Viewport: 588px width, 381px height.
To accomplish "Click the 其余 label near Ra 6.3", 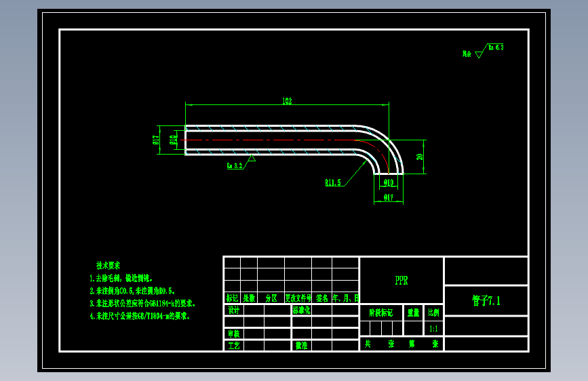I will coord(467,54).
